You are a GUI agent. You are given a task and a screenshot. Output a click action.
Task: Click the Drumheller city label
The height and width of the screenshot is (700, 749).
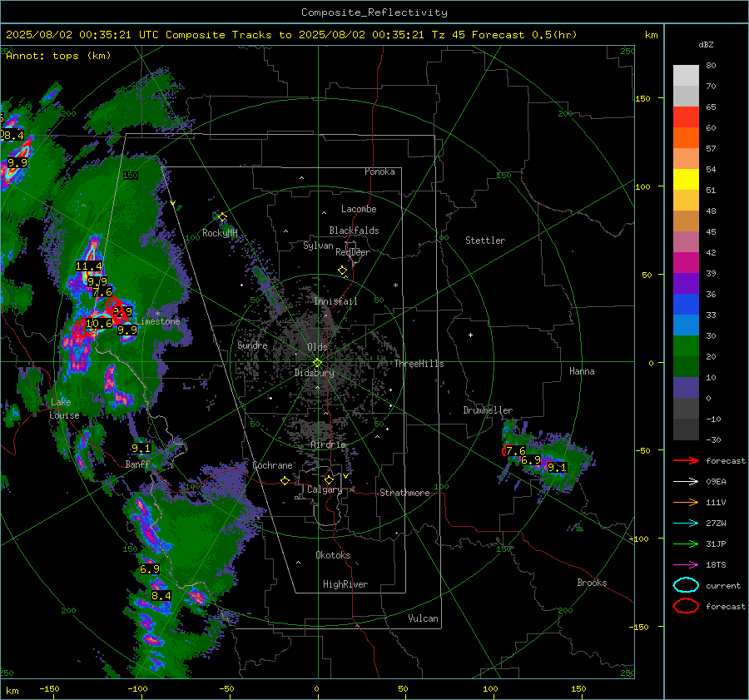(x=488, y=410)
